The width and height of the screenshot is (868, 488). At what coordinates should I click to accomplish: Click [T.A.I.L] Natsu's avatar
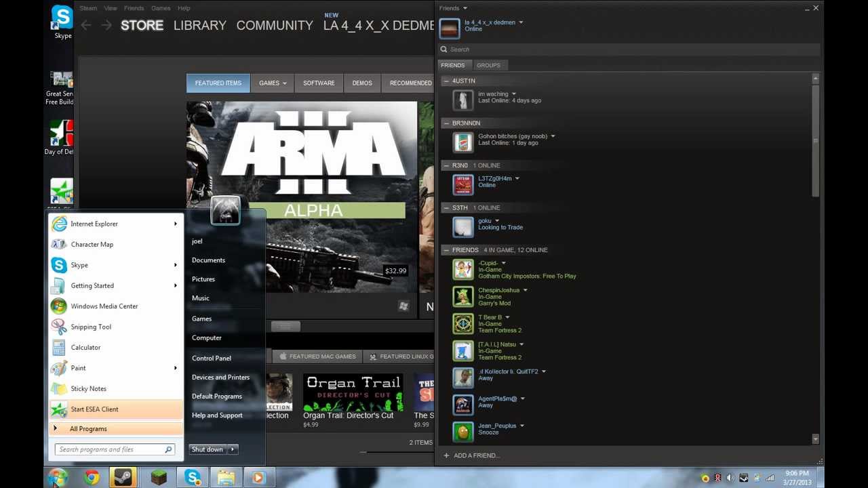tap(463, 350)
